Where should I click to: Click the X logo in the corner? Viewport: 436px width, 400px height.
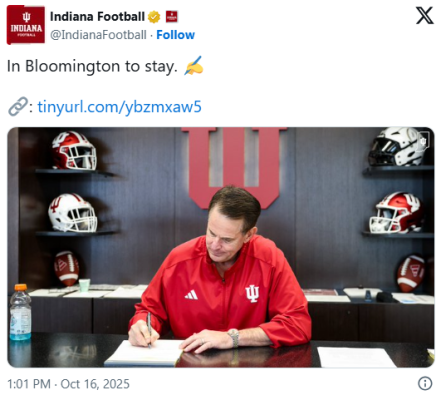tap(425, 16)
